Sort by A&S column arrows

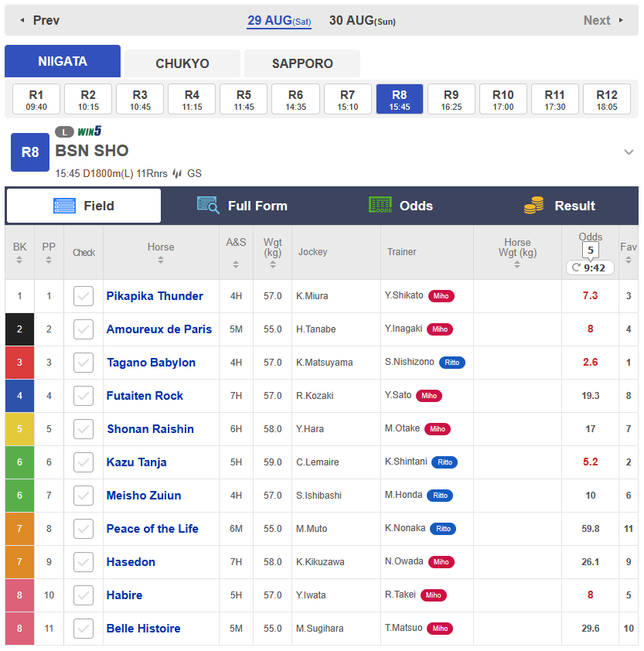pos(236,264)
